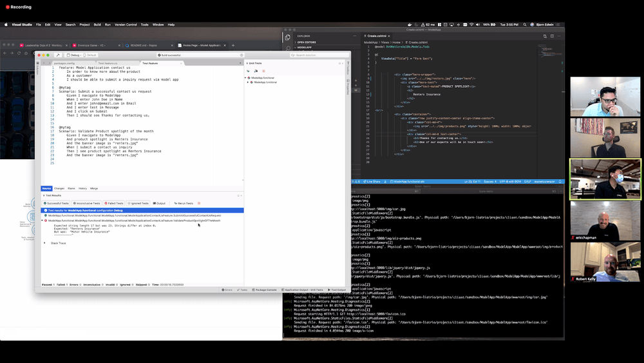Switch to the packages.config tab
The height and width of the screenshot is (363, 644).
point(64,63)
